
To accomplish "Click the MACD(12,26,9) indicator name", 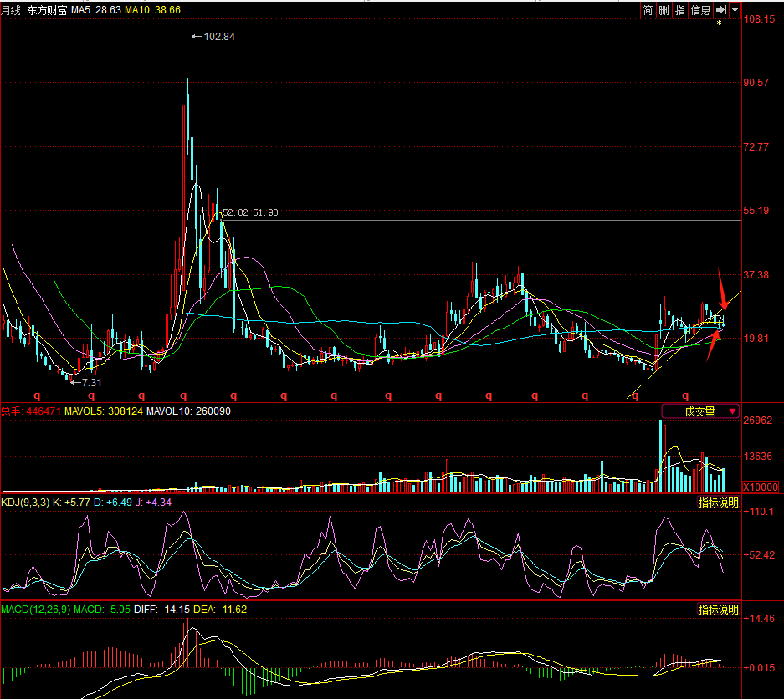I will (35, 610).
